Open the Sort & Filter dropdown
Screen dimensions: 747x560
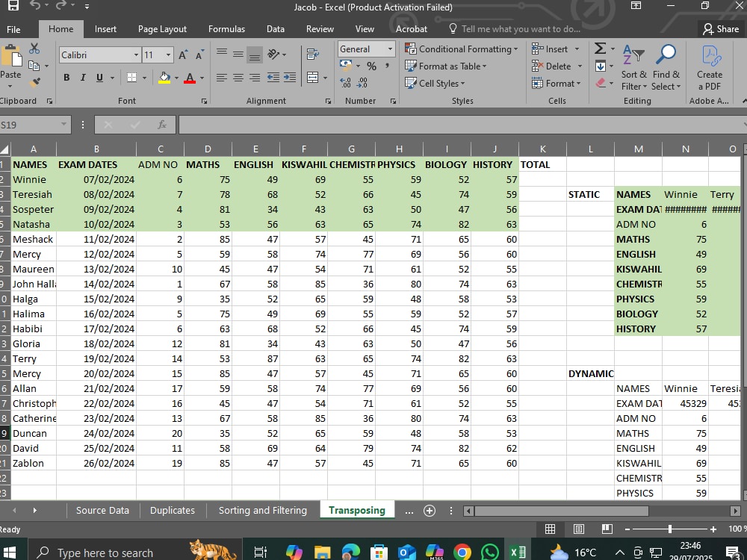pyautogui.click(x=634, y=66)
